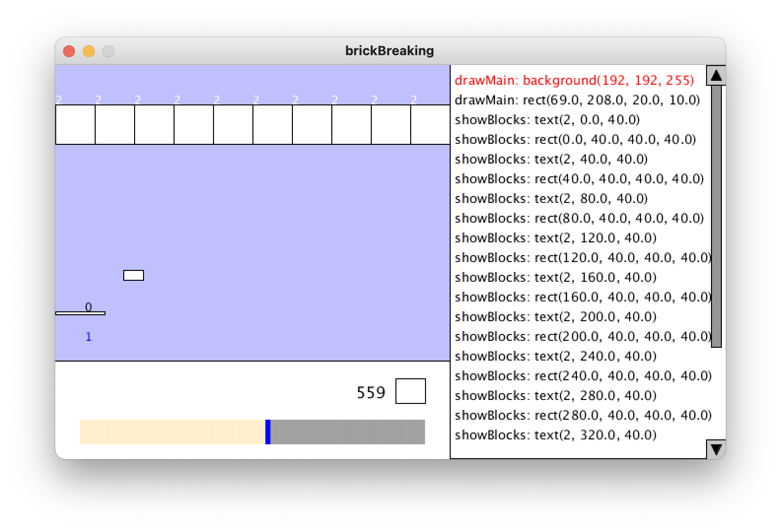The height and width of the screenshot is (532, 781).
Task: Select 'drawMain: rect(69.0, 208.0, 20.0, 10.0)' line
Action: (577, 100)
